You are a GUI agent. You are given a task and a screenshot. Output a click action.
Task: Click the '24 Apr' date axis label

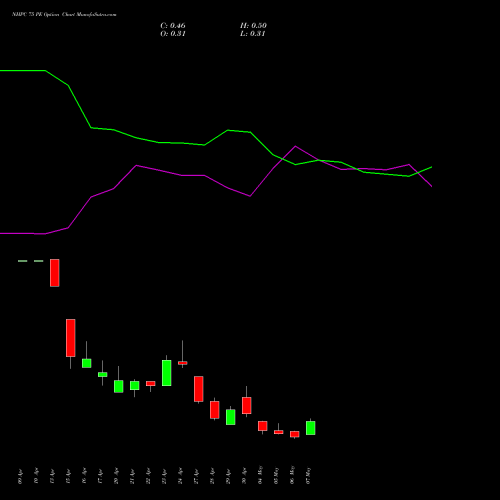pyautogui.click(x=180, y=477)
